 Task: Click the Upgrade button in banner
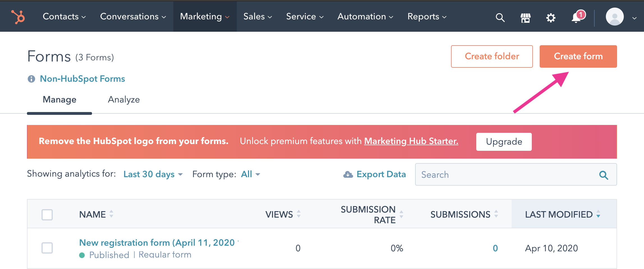pyautogui.click(x=504, y=142)
